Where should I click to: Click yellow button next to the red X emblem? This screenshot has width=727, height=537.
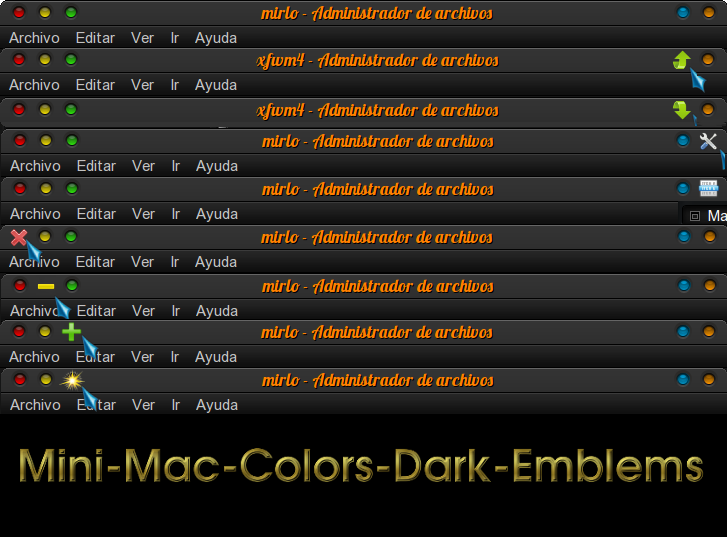tap(45, 237)
